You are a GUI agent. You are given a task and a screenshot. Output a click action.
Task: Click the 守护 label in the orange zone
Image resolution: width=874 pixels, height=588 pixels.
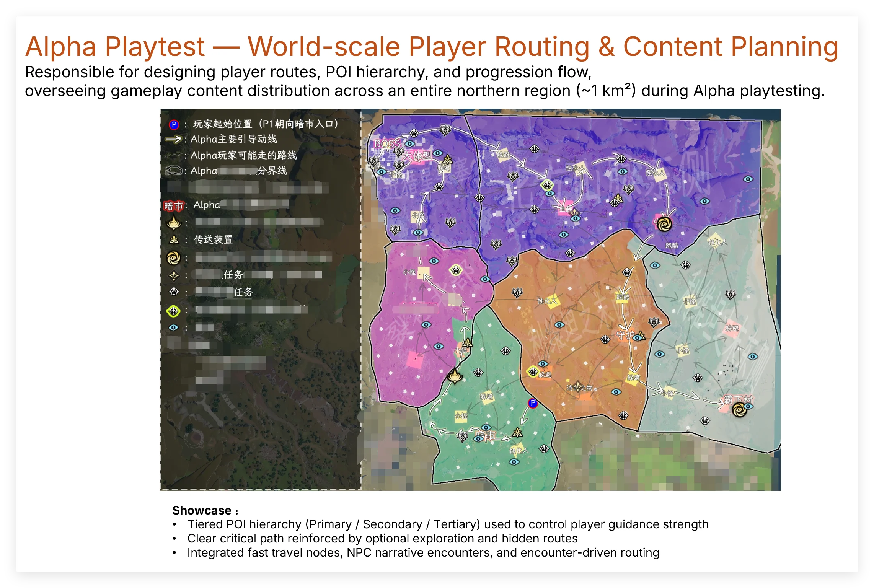click(625, 335)
